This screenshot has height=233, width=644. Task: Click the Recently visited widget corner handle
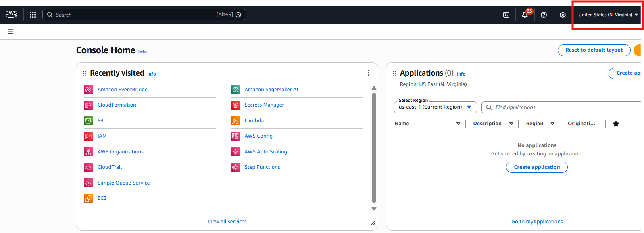tap(373, 223)
